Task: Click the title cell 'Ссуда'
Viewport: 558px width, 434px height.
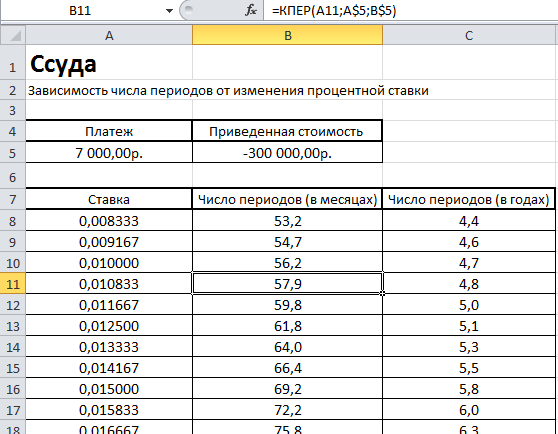Action: coord(109,63)
